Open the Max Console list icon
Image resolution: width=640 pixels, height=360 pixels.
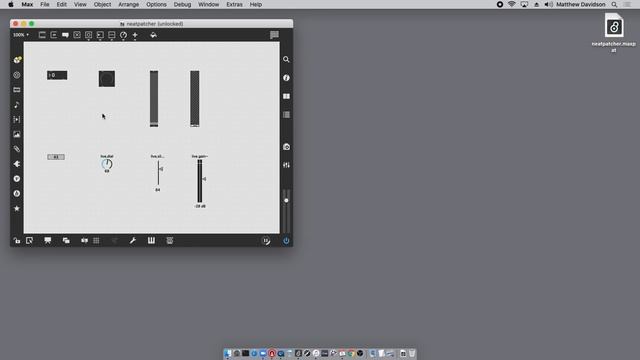tap(286, 115)
